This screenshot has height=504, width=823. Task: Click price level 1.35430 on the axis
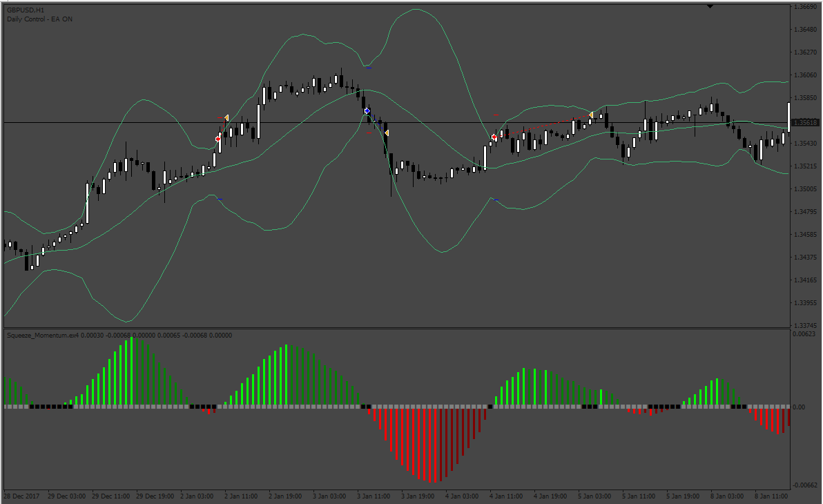tap(806, 144)
